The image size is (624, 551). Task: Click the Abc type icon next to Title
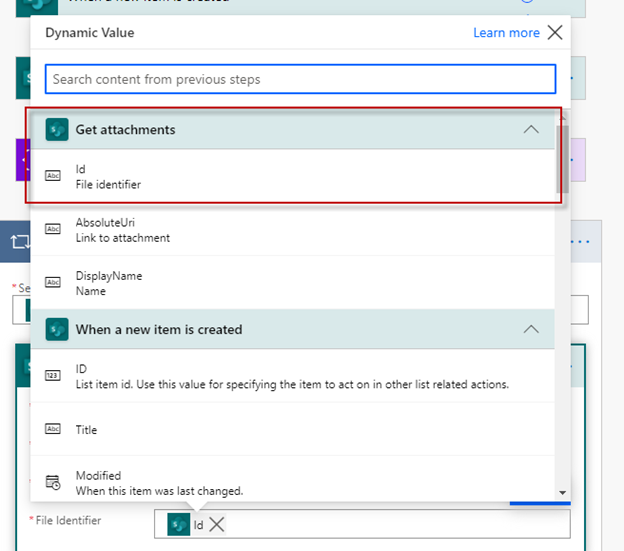[x=53, y=428]
